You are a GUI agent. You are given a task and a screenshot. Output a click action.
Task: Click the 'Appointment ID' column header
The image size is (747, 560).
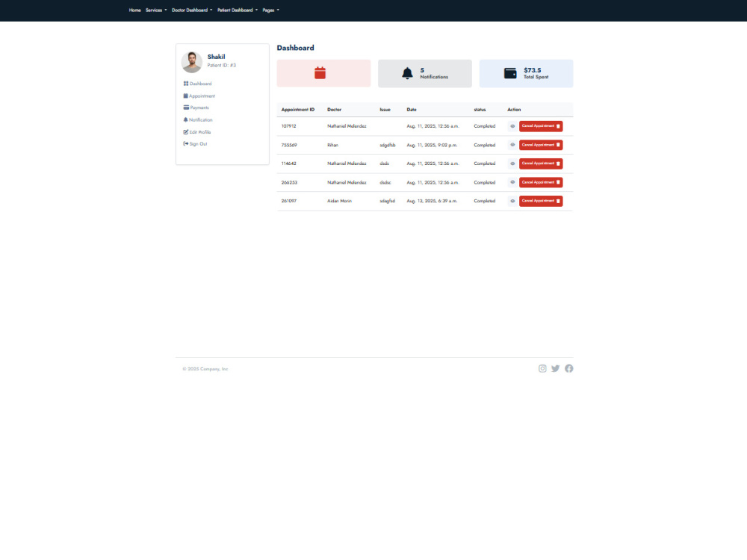coord(298,110)
